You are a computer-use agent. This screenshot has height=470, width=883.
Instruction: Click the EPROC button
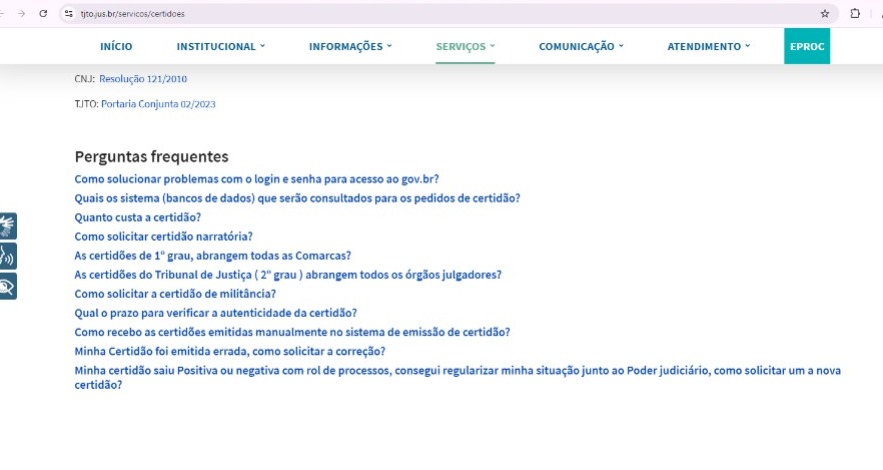[806, 47]
